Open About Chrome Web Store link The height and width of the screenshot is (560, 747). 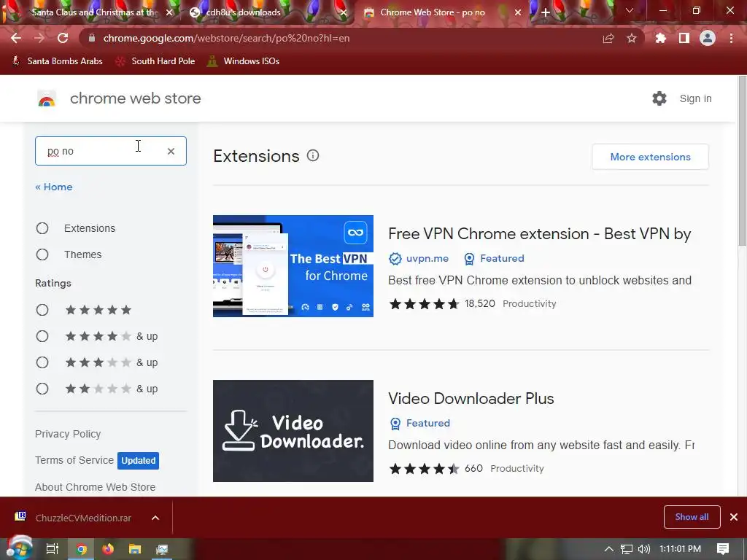pos(95,487)
